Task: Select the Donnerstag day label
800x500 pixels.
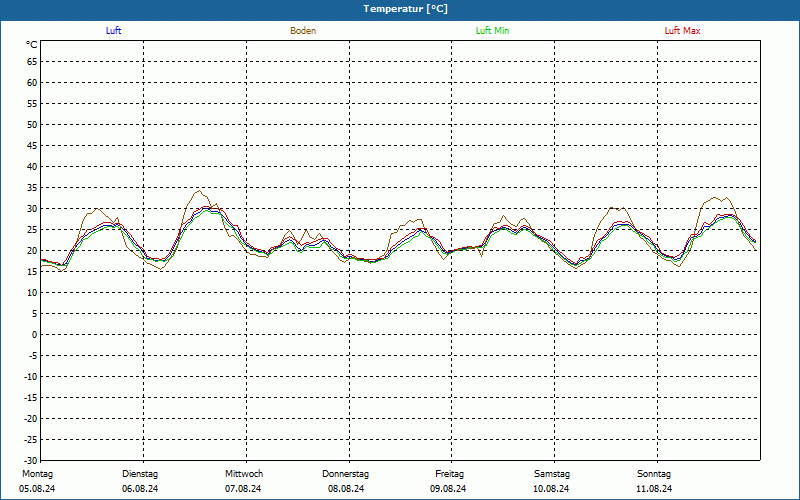Action: pyautogui.click(x=345, y=474)
